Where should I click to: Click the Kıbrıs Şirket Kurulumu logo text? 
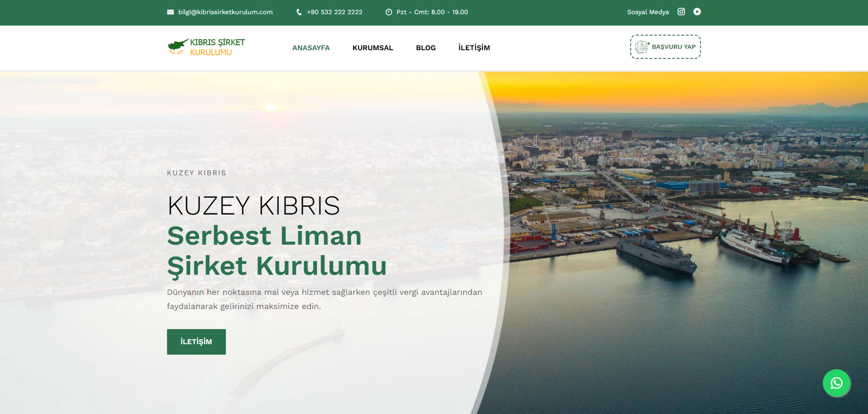pos(217,47)
